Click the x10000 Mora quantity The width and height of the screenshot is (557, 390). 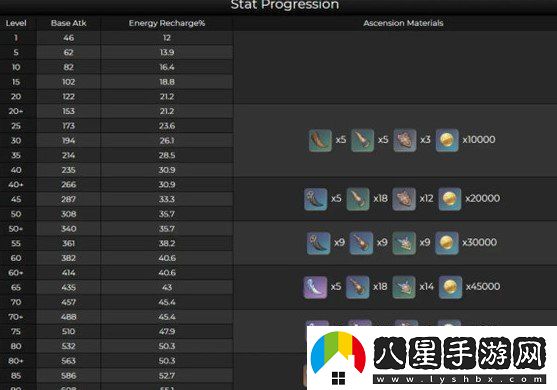click(x=479, y=140)
